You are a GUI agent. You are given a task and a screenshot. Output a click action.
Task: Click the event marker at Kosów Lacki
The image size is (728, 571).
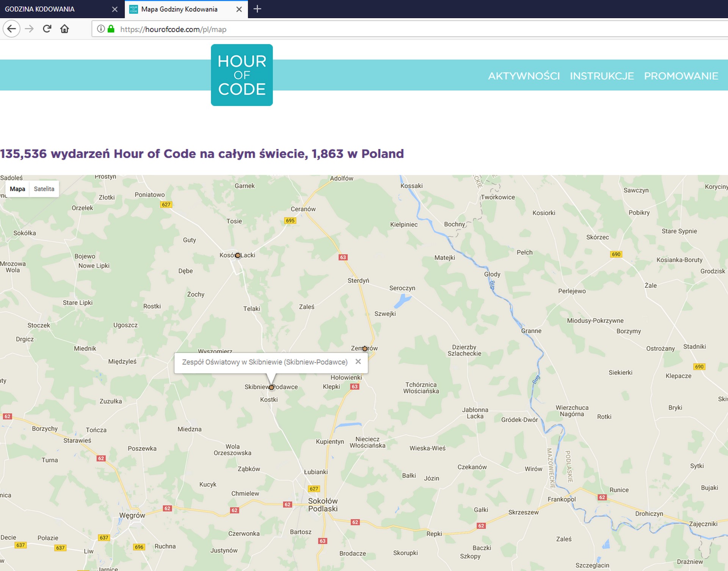pyautogui.click(x=237, y=256)
